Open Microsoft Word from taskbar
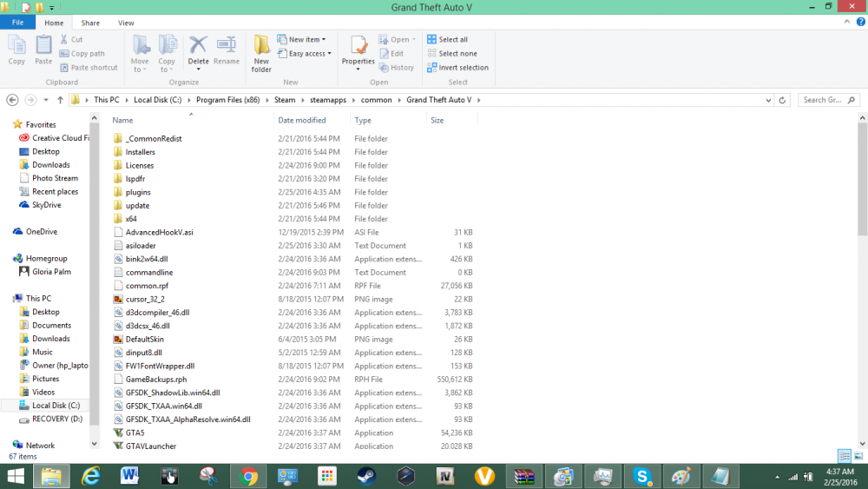This screenshot has width=868, height=489. click(129, 476)
